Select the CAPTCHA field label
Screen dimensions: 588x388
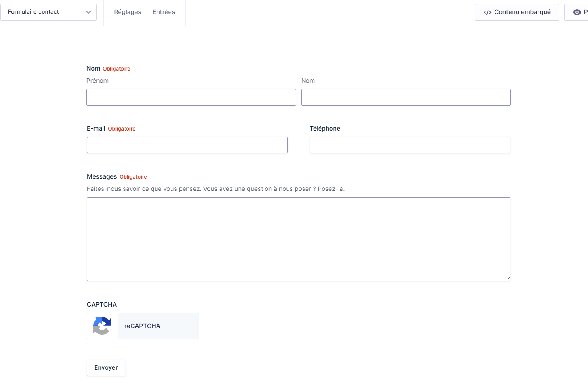click(102, 304)
